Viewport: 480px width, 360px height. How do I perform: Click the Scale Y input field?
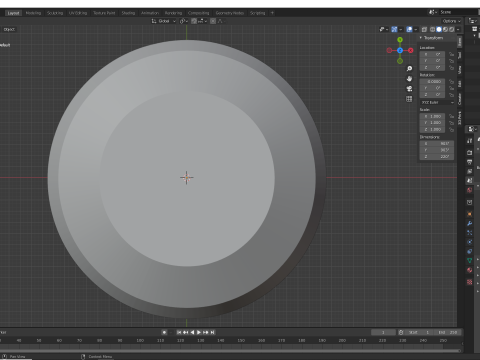pos(432,123)
